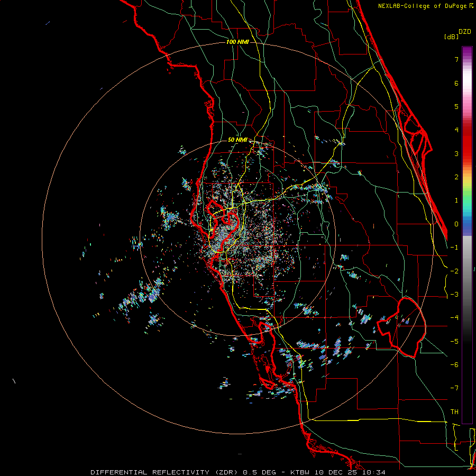Screen dimensions: 476x476
Task: Click the 100 NMI range ring label
Action: (x=237, y=42)
